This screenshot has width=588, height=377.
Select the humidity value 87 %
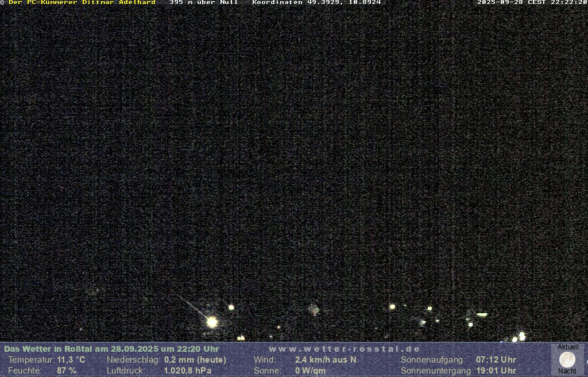[x=67, y=371]
